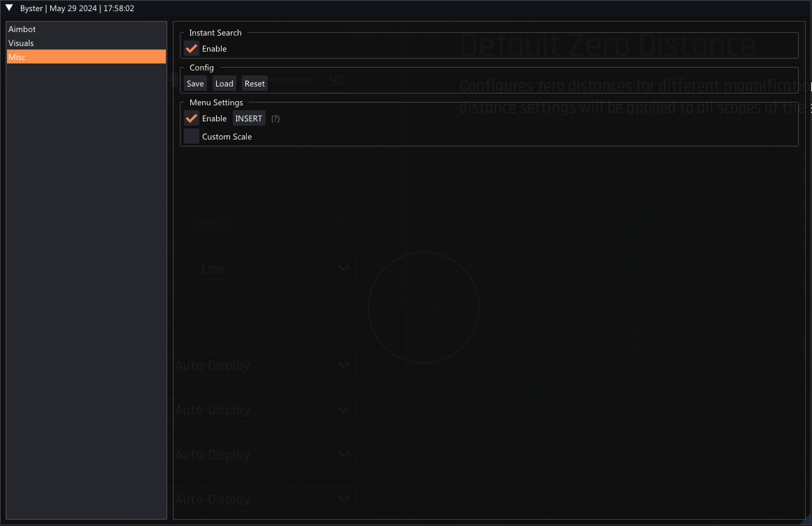
Task: Change the INSERT menu hotkey
Action: [x=249, y=119]
